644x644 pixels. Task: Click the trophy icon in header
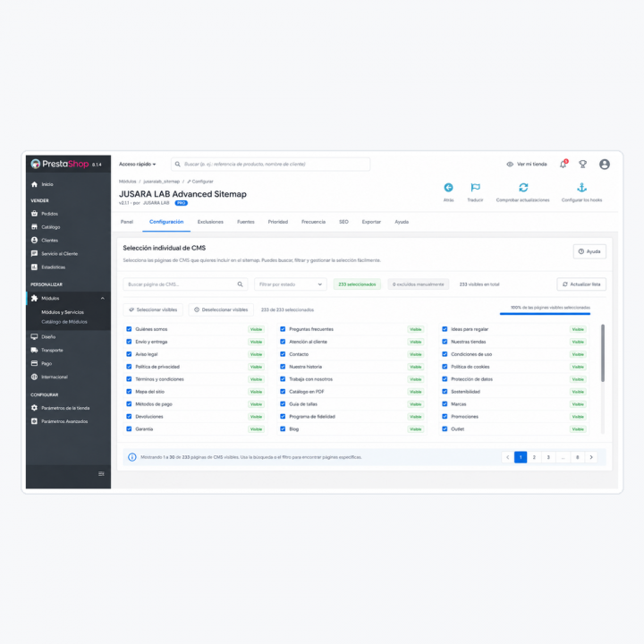pyautogui.click(x=583, y=165)
